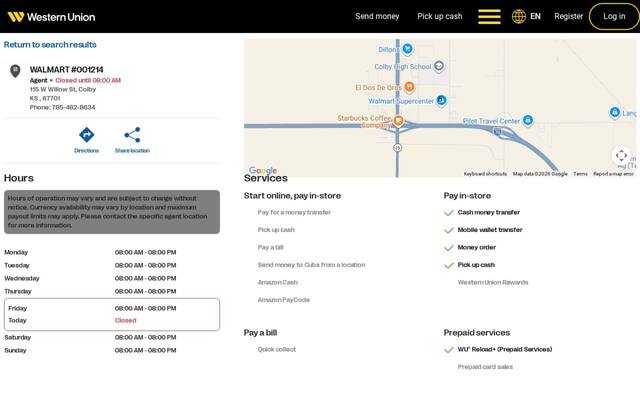Select the Walmart Supercenter map pin

[x=441, y=100]
